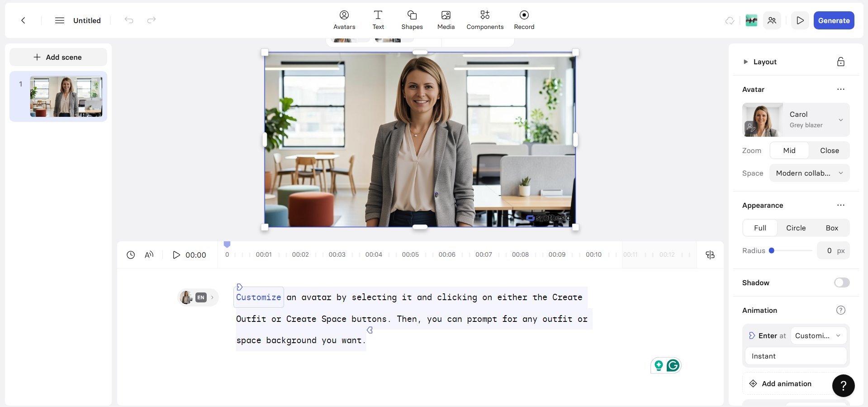Open the Text tool

click(378, 20)
